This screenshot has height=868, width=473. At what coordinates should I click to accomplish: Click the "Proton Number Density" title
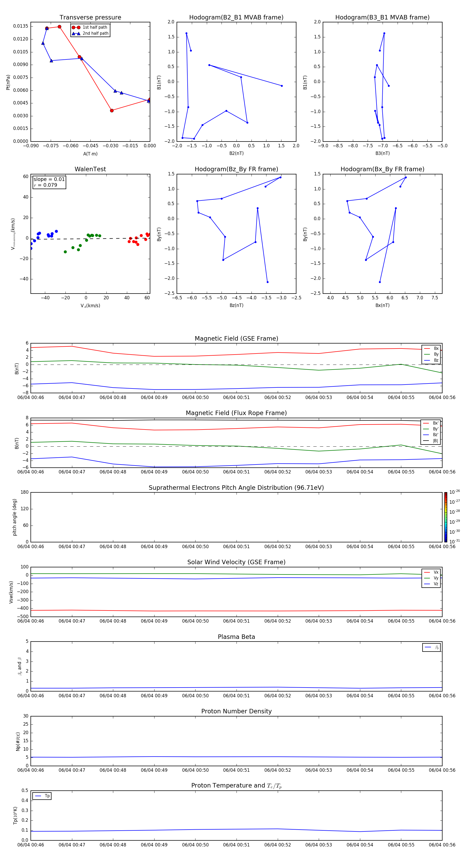pos(236,712)
